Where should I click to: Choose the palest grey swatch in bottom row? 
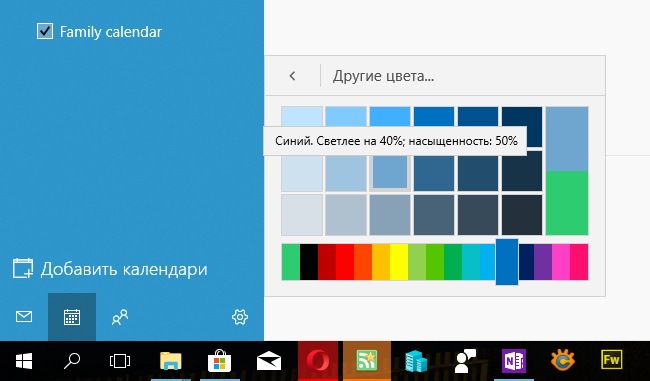pyautogui.click(x=302, y=215)
